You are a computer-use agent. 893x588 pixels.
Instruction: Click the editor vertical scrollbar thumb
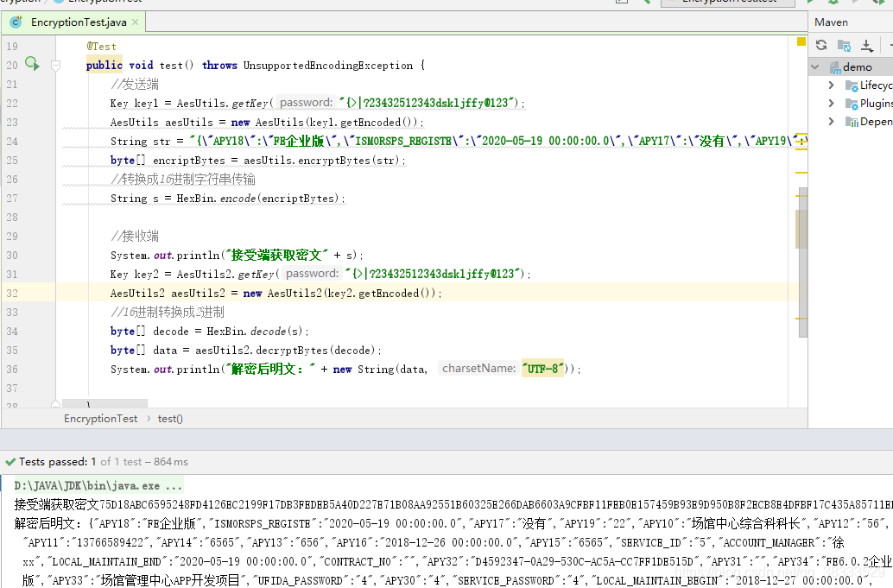tap(802, 262)
